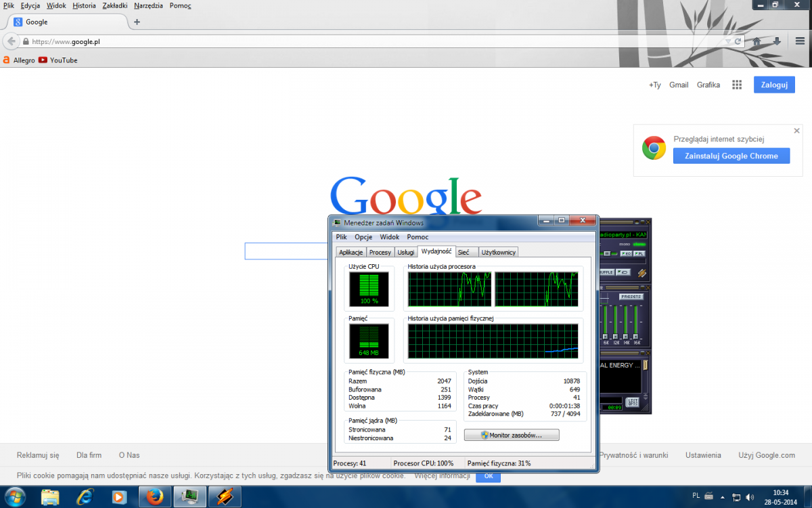Open Winamp equalizer Presets
The width and height of the screenshot is (812, 508).
[631, 297]
